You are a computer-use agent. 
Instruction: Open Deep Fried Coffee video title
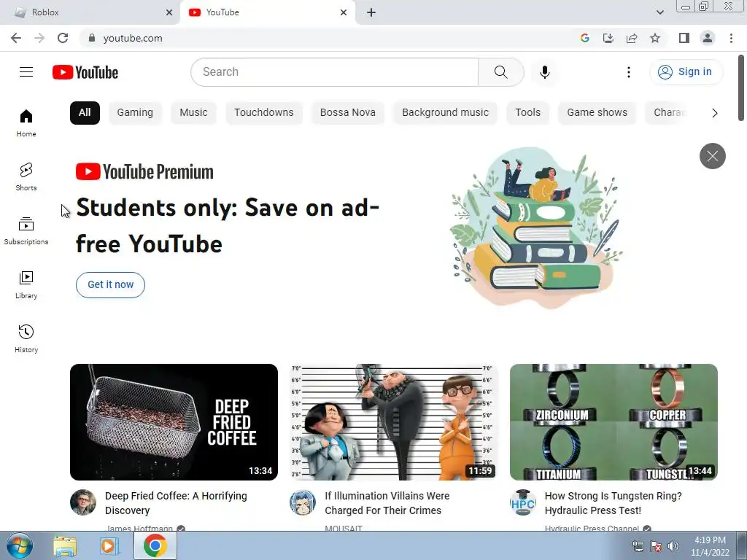tap(176, 503)
